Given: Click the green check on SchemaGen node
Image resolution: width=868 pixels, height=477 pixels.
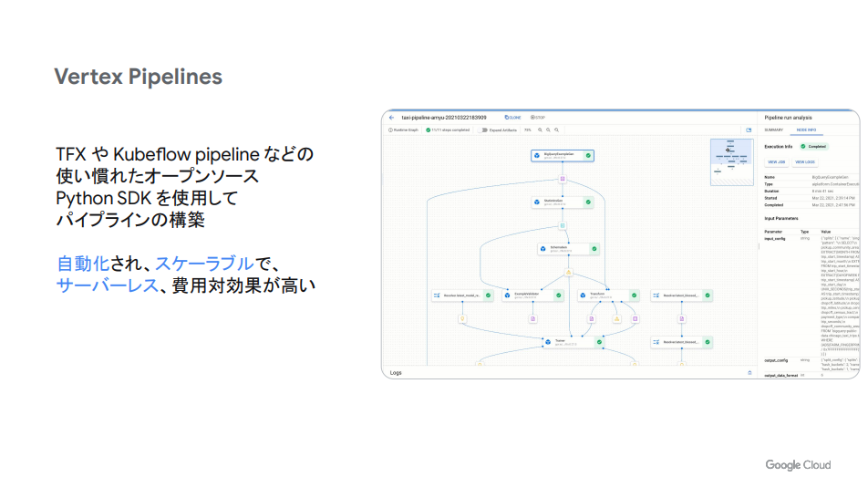Looking at the screenshot, I should tap(594, 249).
